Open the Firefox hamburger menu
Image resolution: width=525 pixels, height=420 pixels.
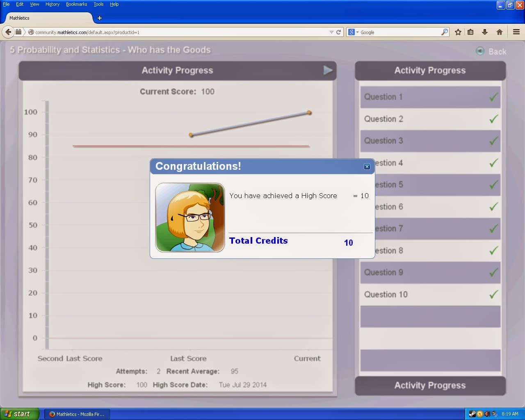516,32
